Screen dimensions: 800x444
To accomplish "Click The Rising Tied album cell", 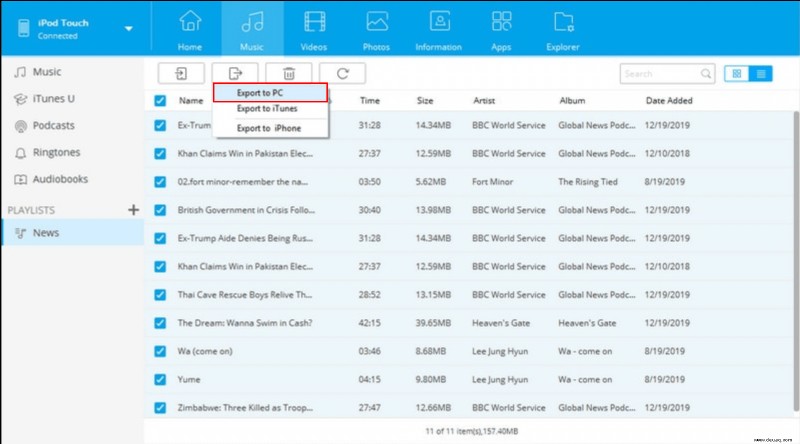I will click(588, 182).
